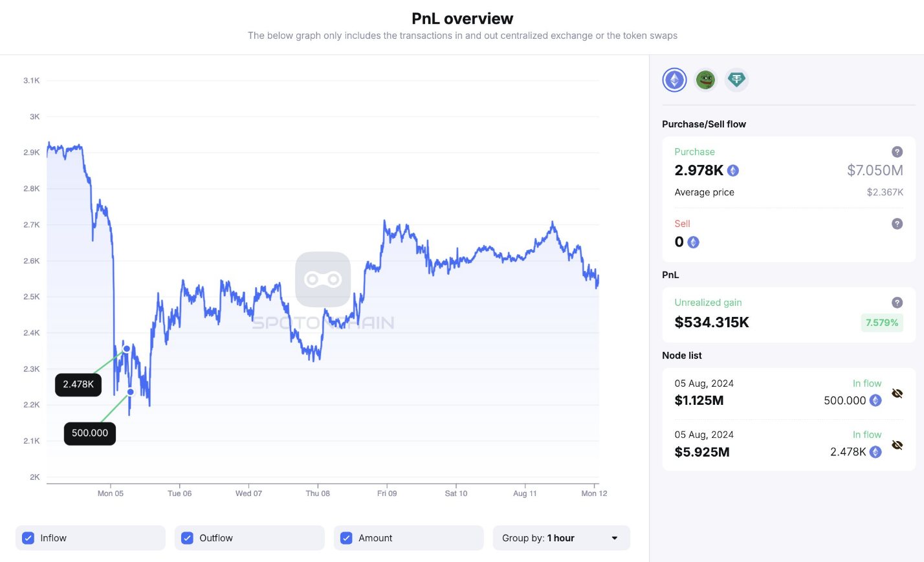
Task: Click the Sell help question mark icon
Action: point(897,224)
